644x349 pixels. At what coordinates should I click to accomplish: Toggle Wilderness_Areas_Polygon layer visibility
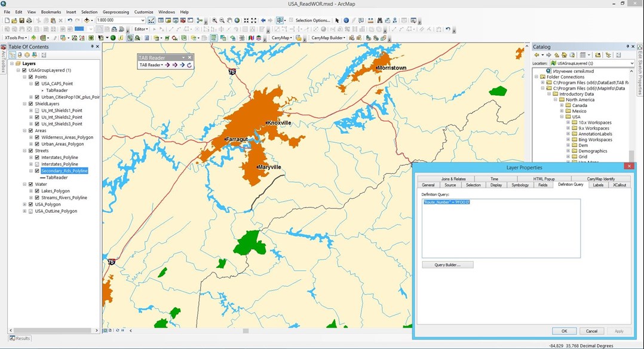point(38,137)
